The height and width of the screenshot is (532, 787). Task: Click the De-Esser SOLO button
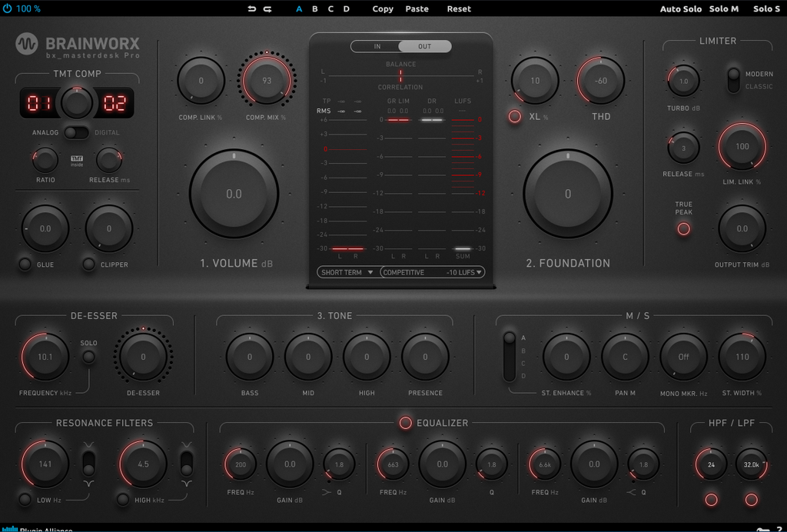click(x=88, y=357)
